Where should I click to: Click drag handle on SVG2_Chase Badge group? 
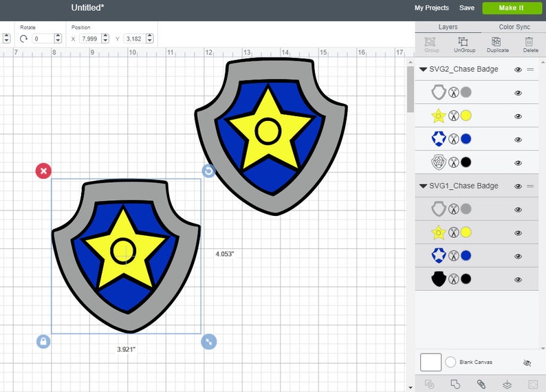point(530,69)
